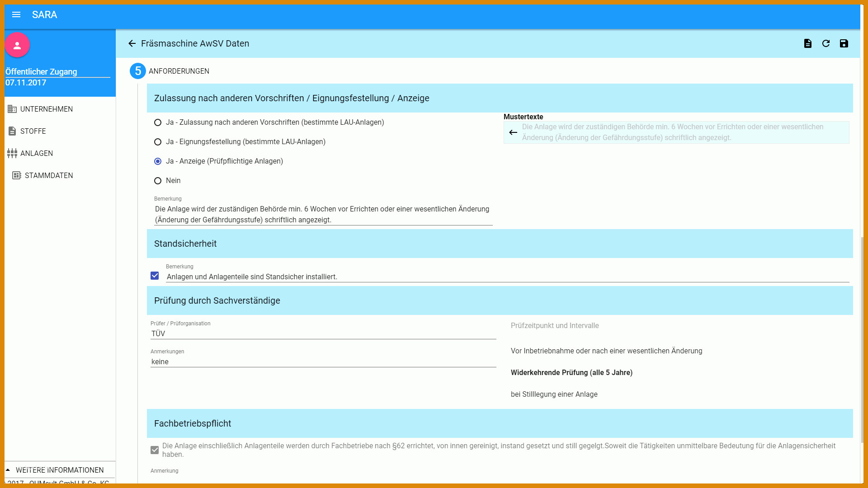The height and width of the screenshot is (488, 868).
Task: Click the Mustertext about 6 Wochen notice
Action: (x=676, y=132)
